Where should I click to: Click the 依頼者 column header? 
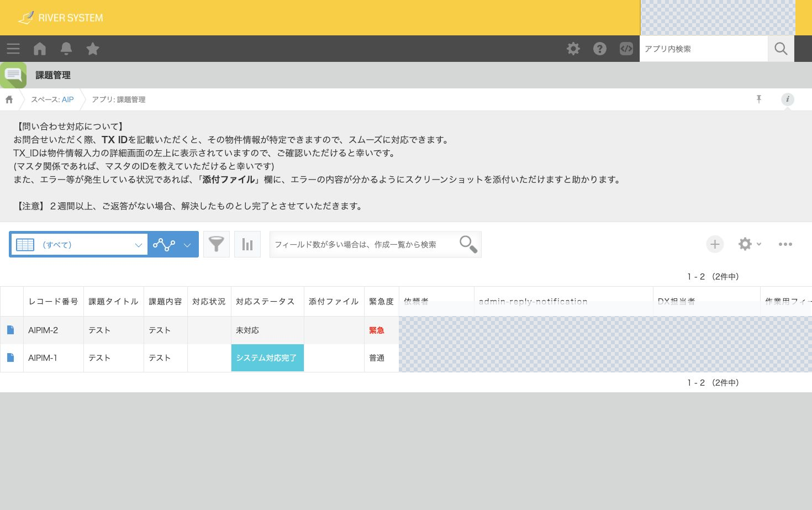tap(436, 302)
